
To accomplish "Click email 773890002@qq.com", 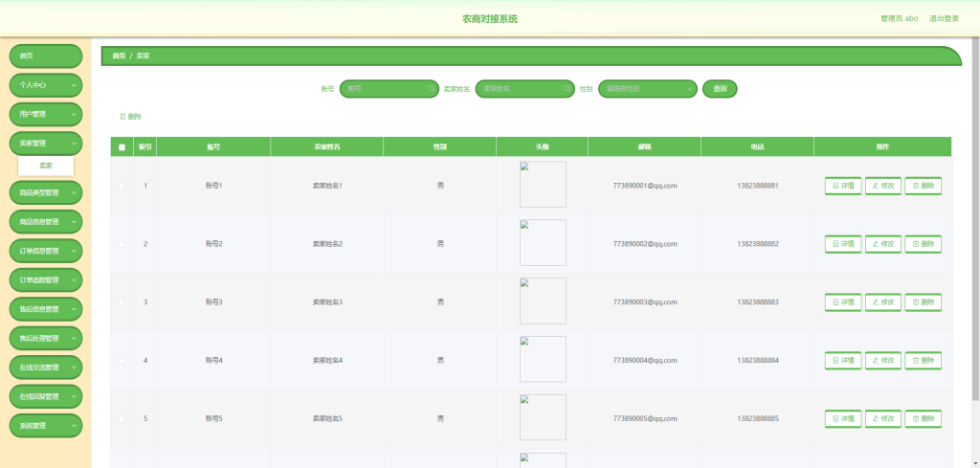I will tap(645, 244).
